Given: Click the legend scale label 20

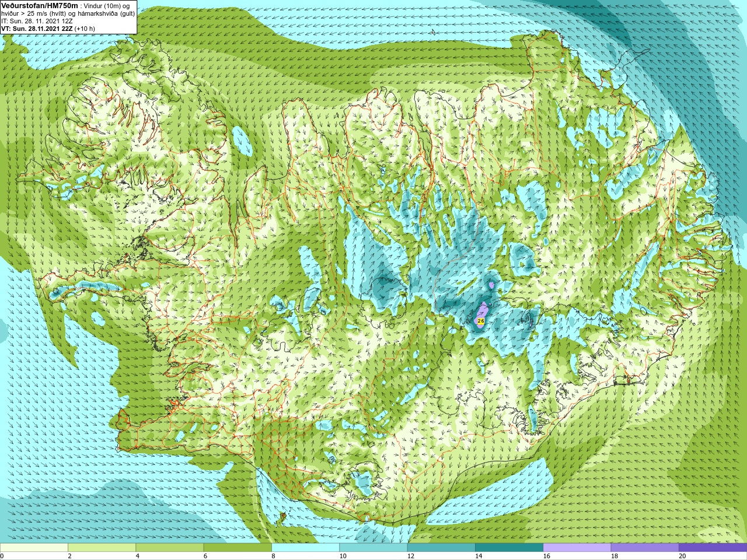Looking at the screenshot, I should [682, 556].
